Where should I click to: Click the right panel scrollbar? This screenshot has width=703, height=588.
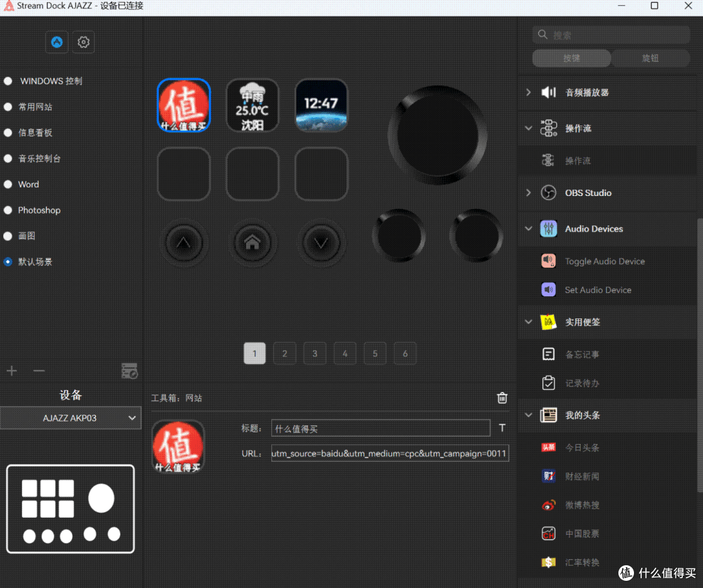(700, 354)
